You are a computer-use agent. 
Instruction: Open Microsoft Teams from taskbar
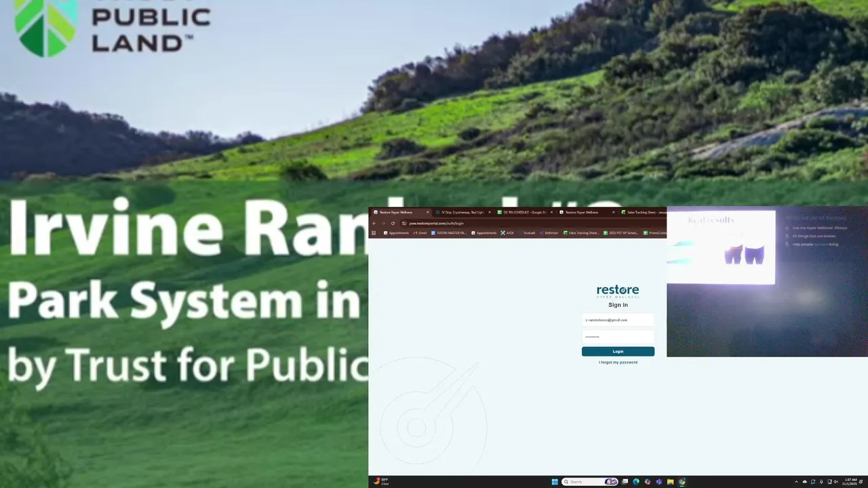[659, 482]
